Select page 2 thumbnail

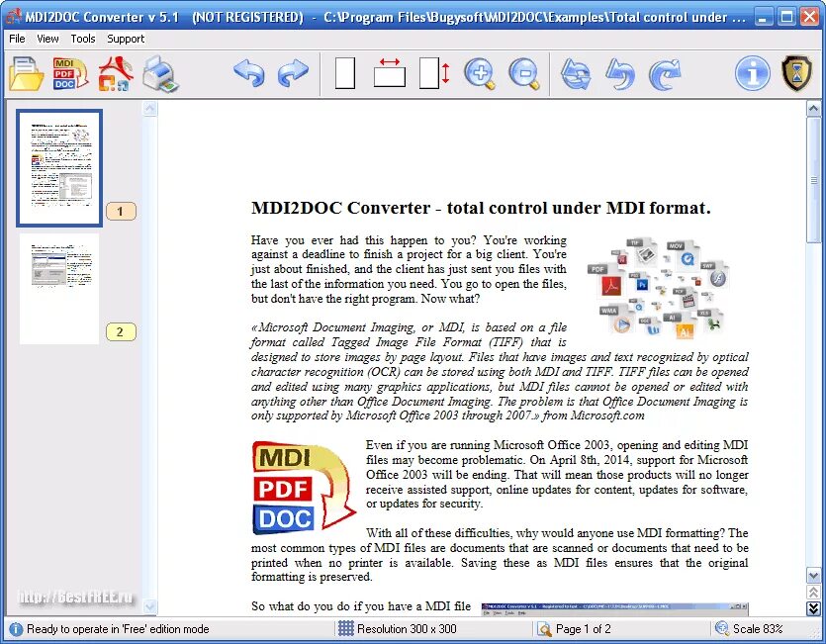tap(59, 289)
